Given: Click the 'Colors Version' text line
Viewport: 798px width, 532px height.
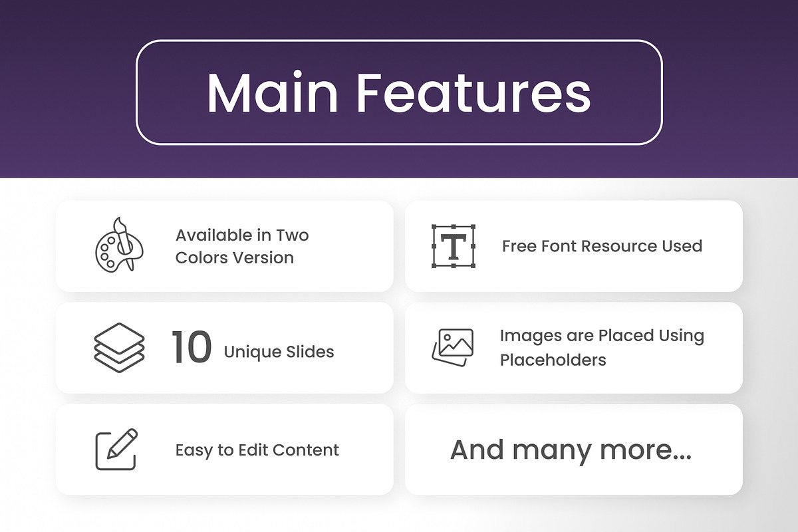Looking at the screenshot, I should (x=235, y=258).
